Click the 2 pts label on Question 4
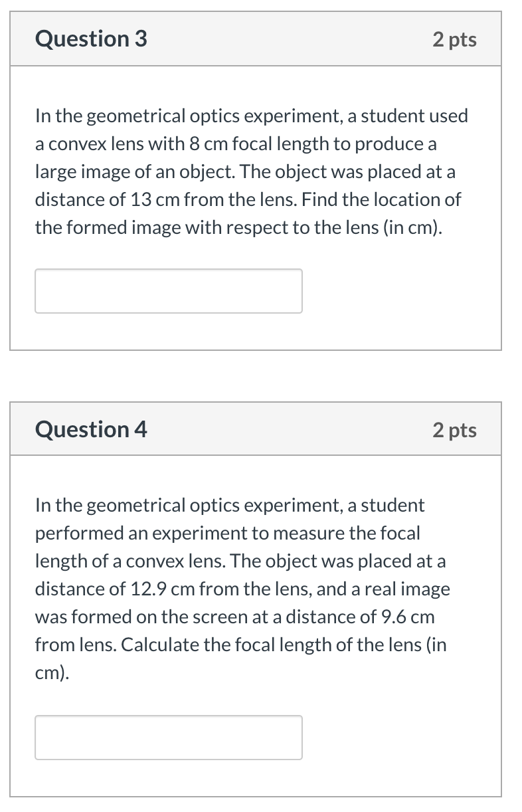 pyautogui.click(x=455, y=431)
